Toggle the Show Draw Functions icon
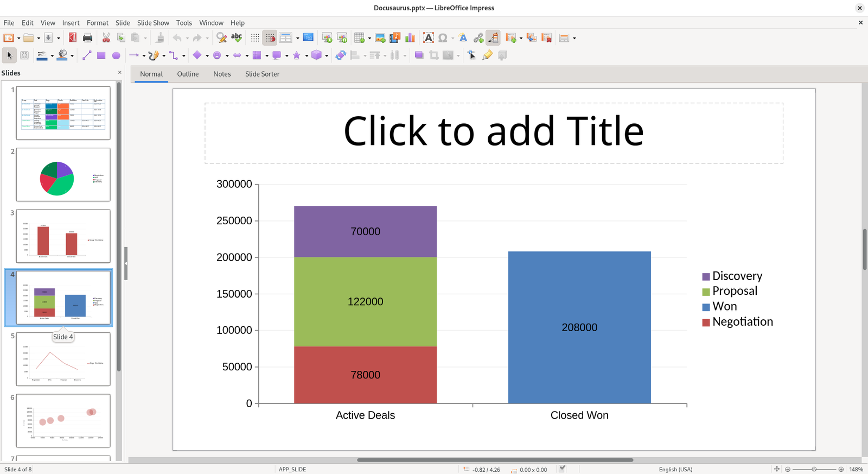 pyautogui.click(x=493, y=37)
